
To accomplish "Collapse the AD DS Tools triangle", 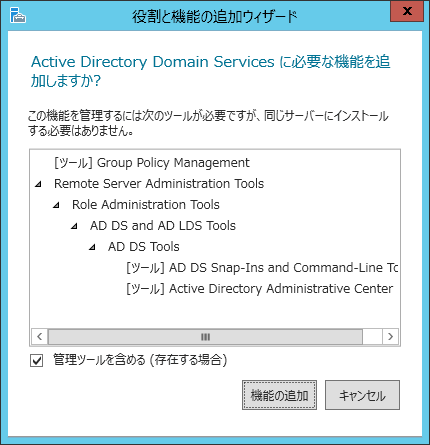I will click(x=92, y=247).
